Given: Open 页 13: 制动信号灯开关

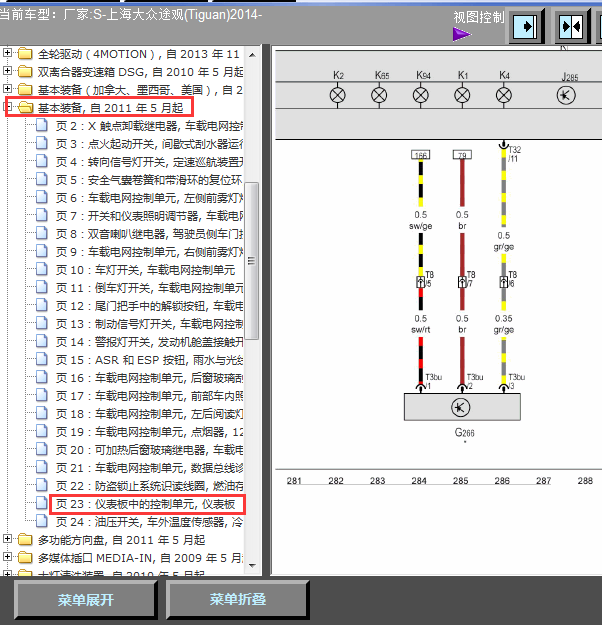Looking at the screenshot, I should [x=150, y=324].
